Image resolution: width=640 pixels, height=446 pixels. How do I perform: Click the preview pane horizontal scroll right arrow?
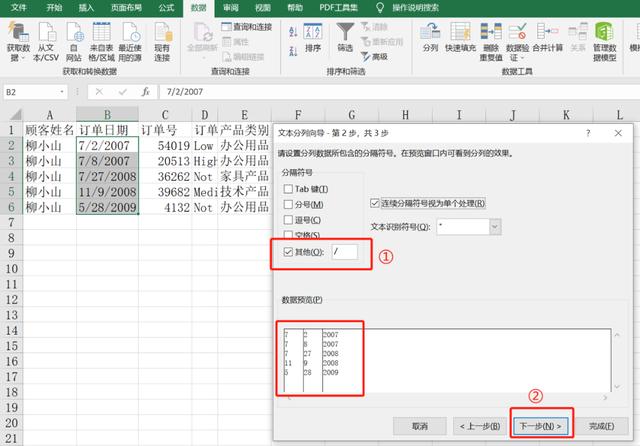click(x=605, y=397)
